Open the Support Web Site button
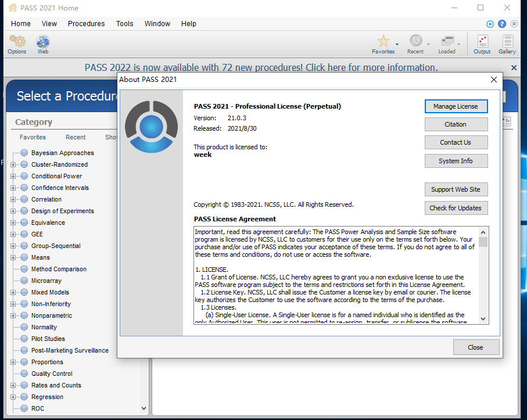Viewport: 527px width, 420px height. coord(456,189)
